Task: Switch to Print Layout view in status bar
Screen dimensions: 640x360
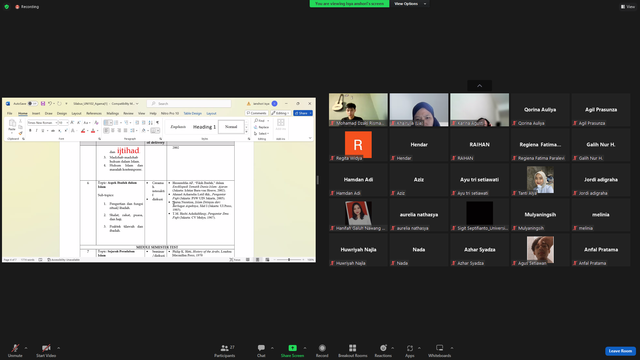Action: (x=257, y=260)
